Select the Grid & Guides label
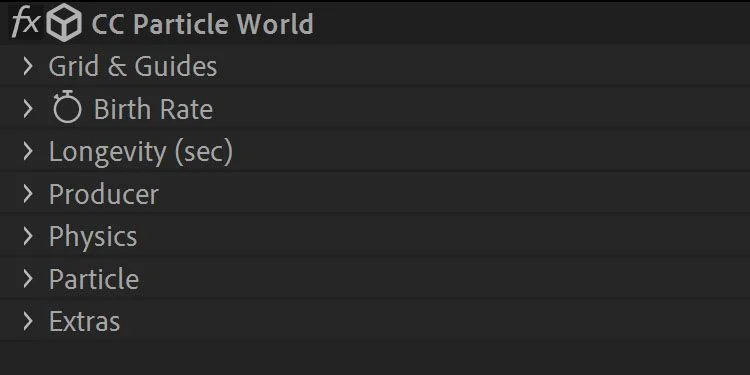Viewport: 750px width, 375px height. 133,66
